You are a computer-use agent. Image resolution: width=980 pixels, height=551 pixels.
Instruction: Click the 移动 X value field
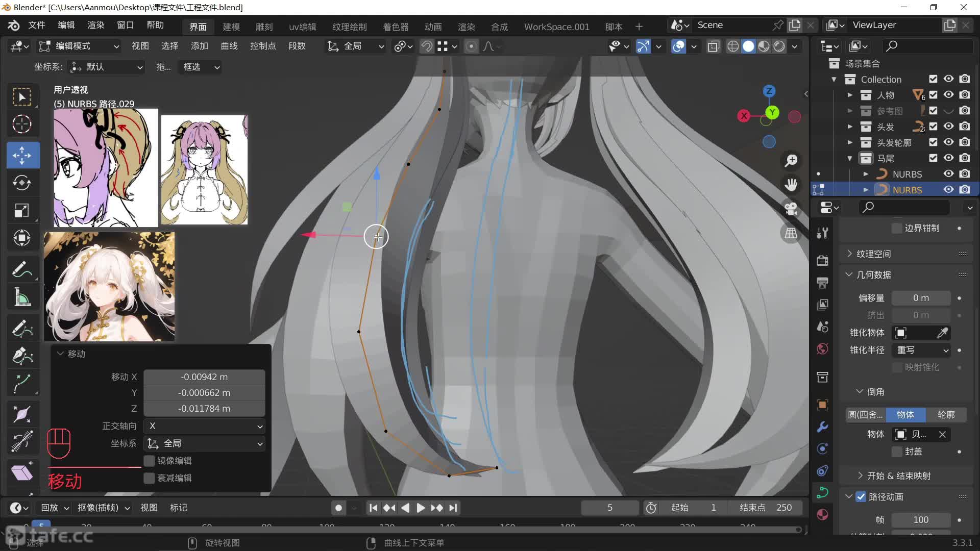click(x=204, y=377)
